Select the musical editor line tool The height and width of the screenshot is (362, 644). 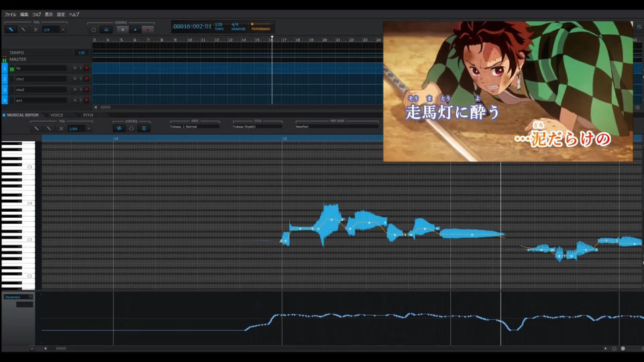click(49, 129)
